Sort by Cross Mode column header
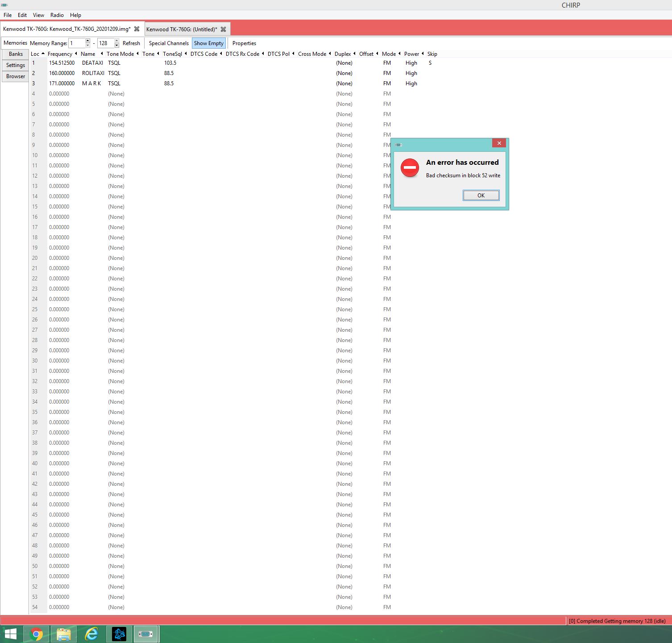The image size is (672, 643). click(312, 54)
